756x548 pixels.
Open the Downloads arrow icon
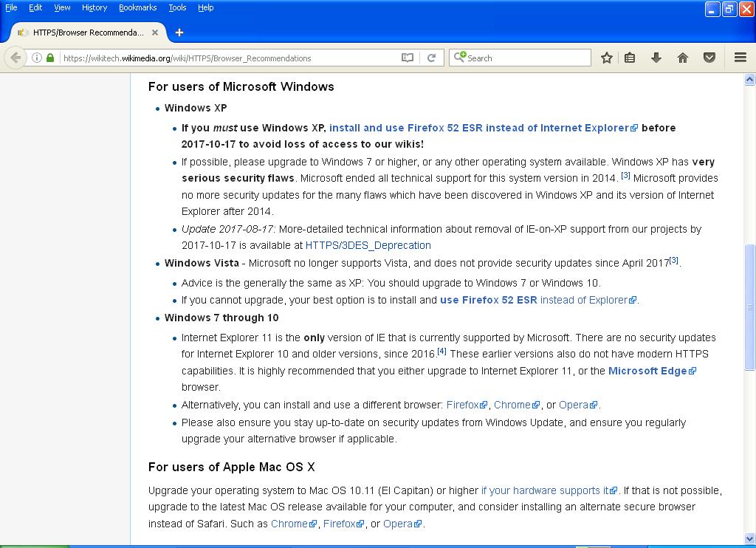coord(656,58)
